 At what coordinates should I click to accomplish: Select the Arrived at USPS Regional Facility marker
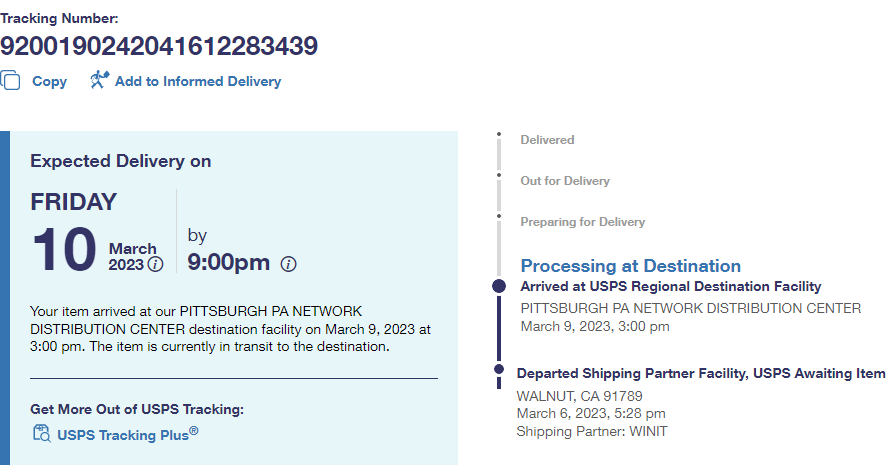pyautogui.click(x=500, y=287)
